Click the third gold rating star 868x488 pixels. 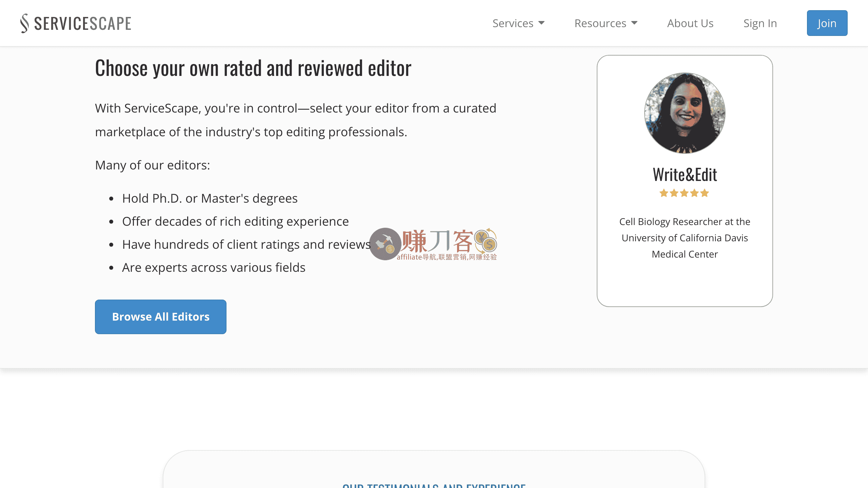pyautogui.click(x=684, y=193)
